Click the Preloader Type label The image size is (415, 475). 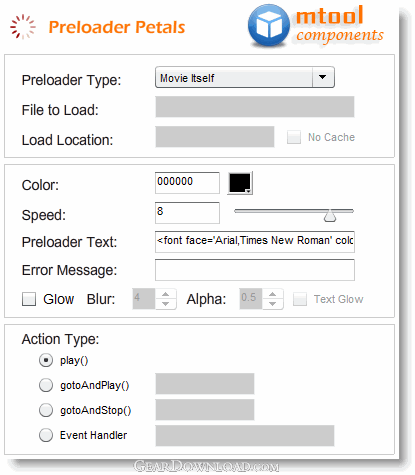(71, 80)
